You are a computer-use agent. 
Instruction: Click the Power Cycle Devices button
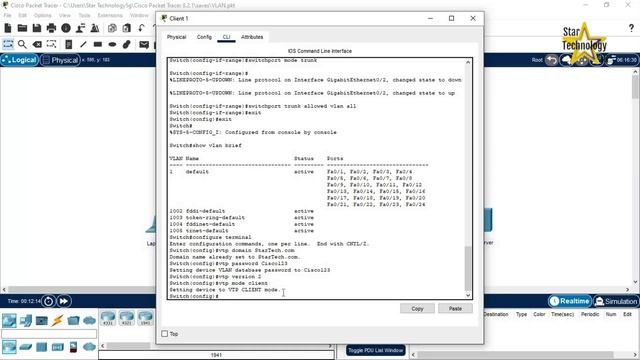pyautogui.click(x=48, y=301)
